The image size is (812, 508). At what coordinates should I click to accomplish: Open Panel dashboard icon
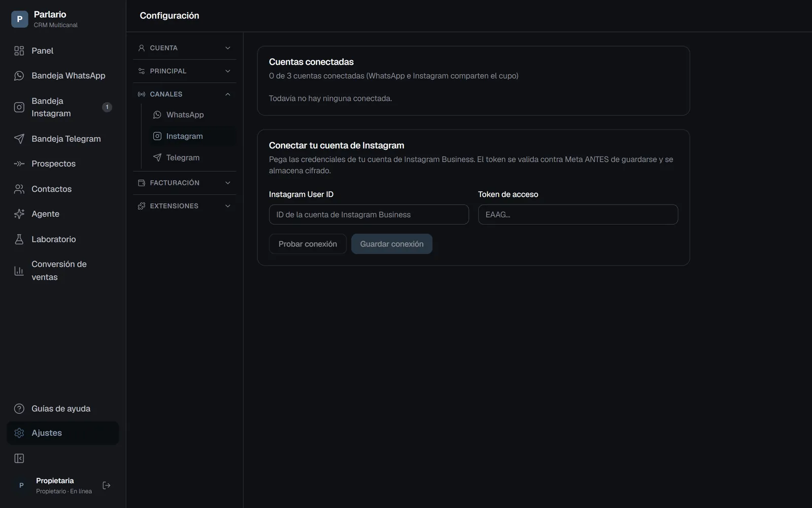[x=19, y=51]
